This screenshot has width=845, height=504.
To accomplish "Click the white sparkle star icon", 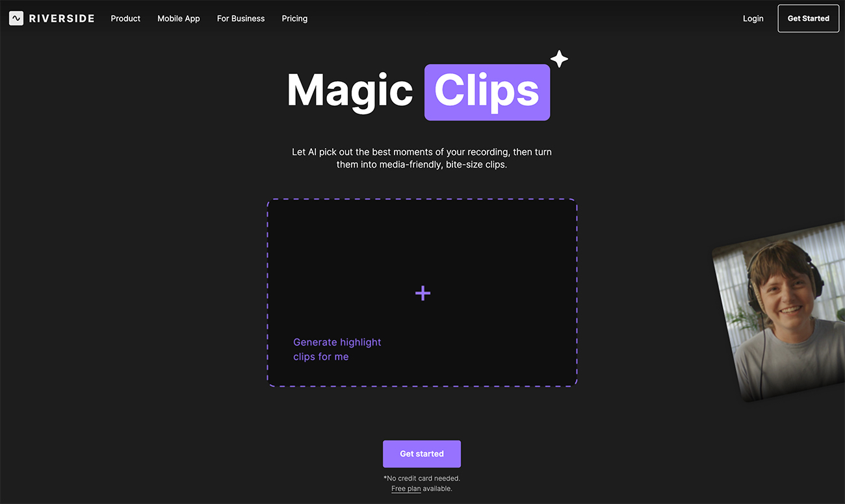I will click(559, 59).
